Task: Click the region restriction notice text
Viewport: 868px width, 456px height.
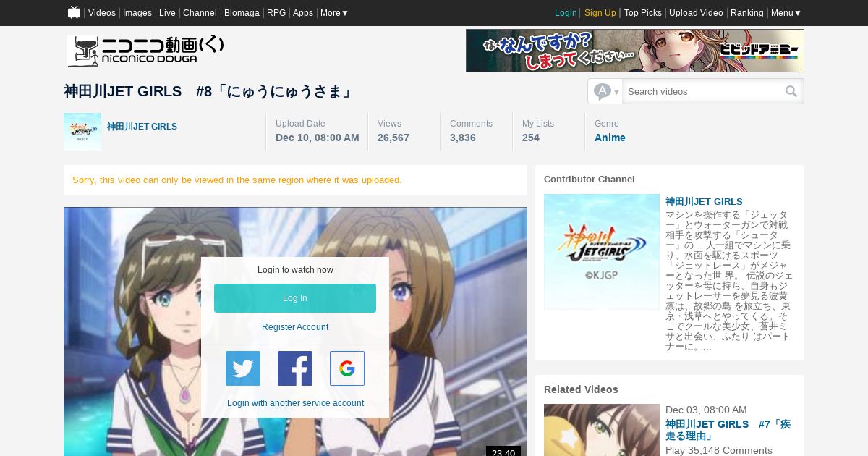Action: (237, 180)
